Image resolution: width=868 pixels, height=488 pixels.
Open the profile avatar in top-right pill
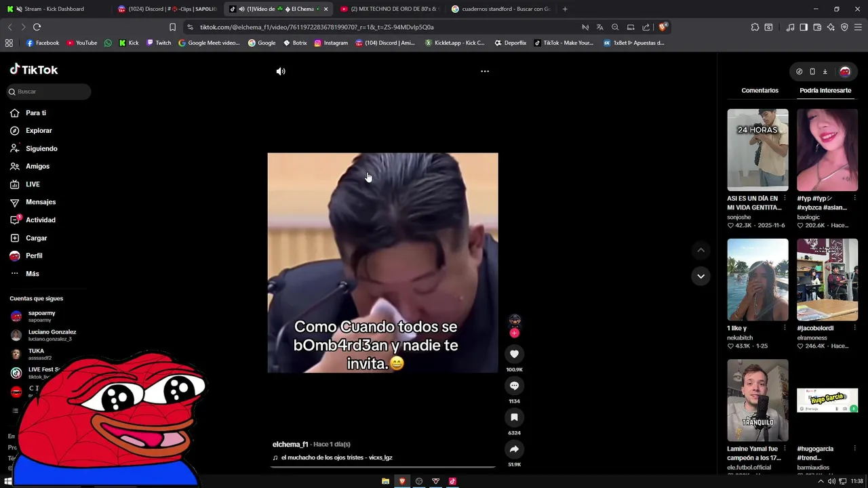[x=845, y=71]
